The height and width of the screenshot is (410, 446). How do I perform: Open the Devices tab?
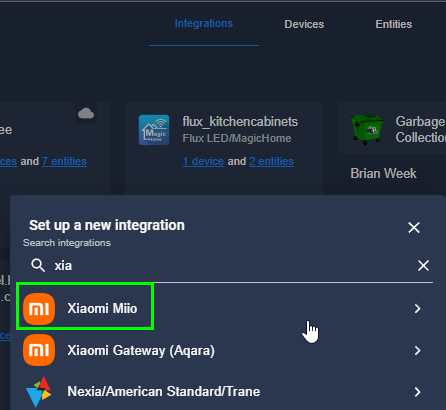[304, 24]
